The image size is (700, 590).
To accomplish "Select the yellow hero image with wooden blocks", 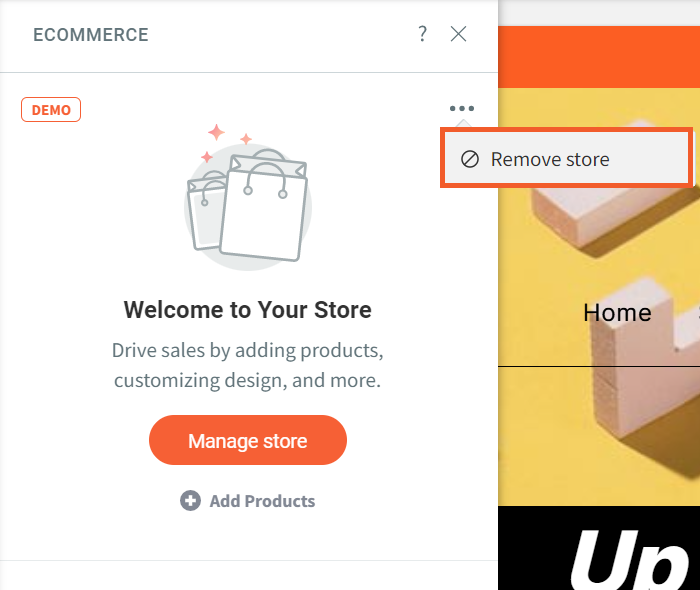I will point(600,230).
